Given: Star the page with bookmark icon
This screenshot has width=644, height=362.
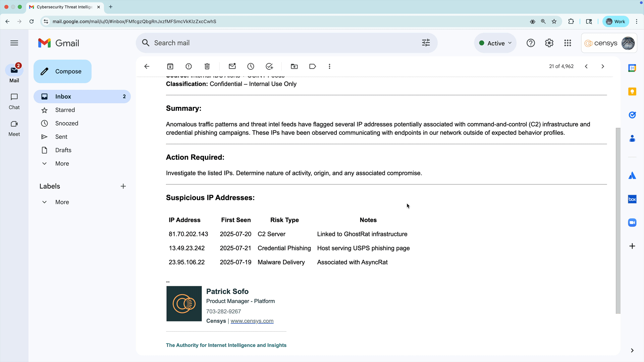Looking at the screenshot, I should pyautogui.click(x=554, y=21).
